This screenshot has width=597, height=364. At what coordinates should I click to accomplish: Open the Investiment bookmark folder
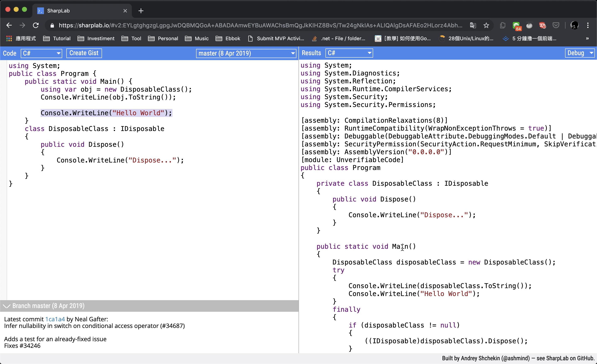click(96, 39)
